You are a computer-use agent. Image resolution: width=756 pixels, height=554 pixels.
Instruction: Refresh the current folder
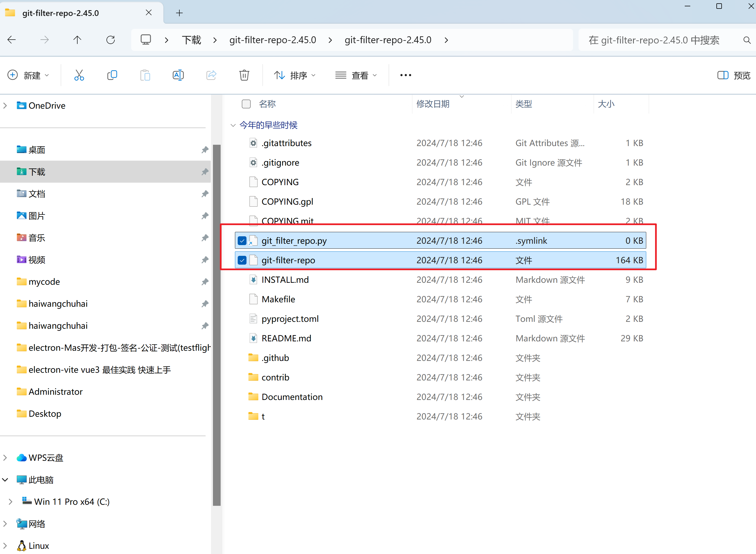tap(111, 40)
